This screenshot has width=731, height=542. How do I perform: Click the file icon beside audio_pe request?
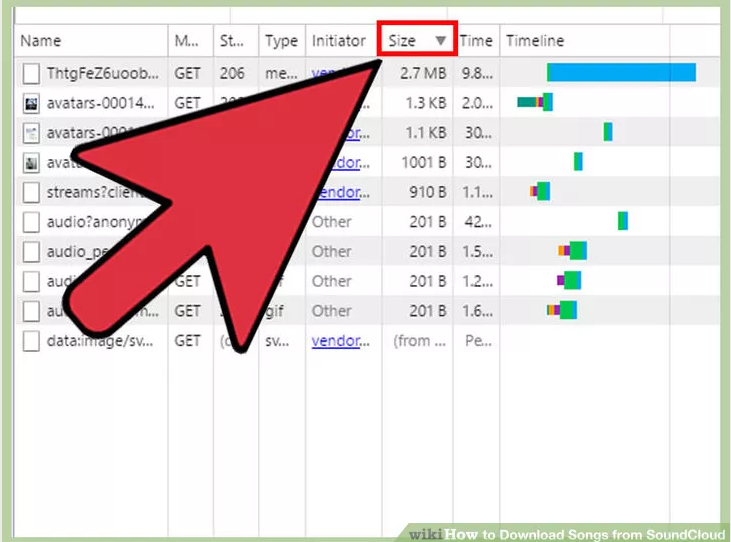[x=31, y=251]
